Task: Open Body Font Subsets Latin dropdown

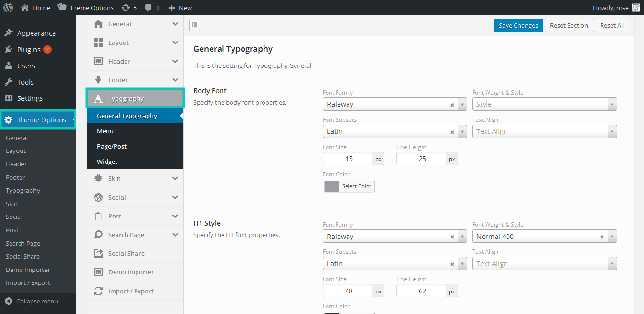Action: (395, 131)
